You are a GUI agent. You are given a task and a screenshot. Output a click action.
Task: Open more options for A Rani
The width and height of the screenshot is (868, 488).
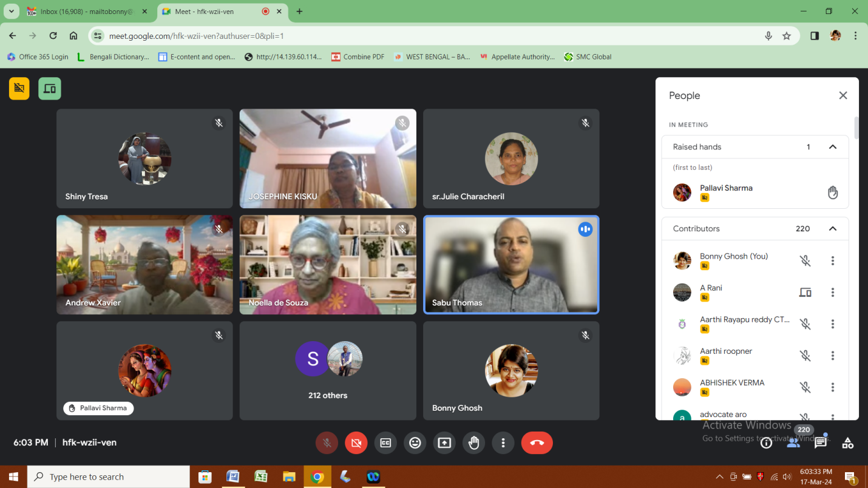pyautogui.click(x=832, y=293)
